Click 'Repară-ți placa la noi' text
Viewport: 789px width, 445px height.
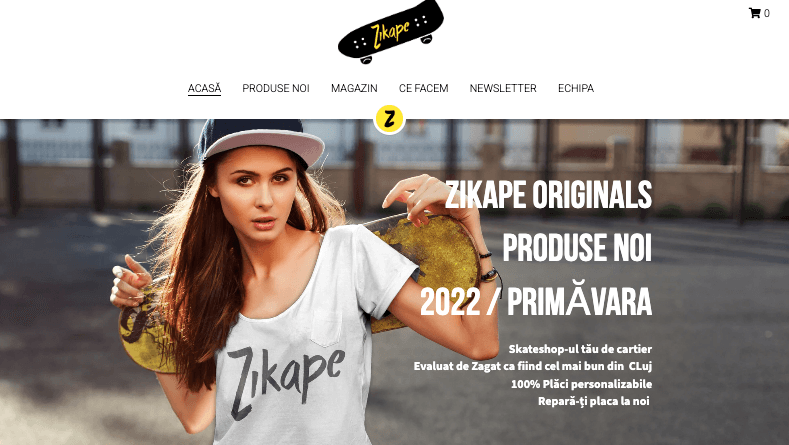coord(594,401)
